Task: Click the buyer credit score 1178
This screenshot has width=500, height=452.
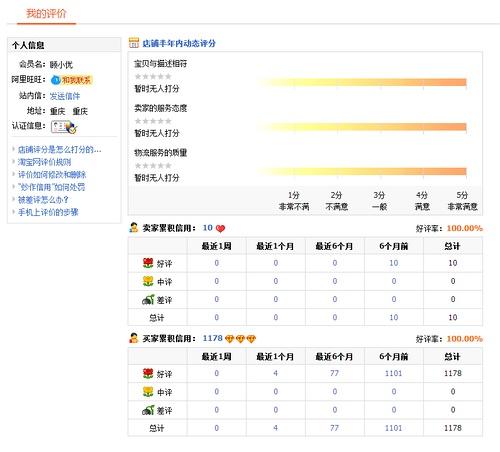Action: pos(213,338)
